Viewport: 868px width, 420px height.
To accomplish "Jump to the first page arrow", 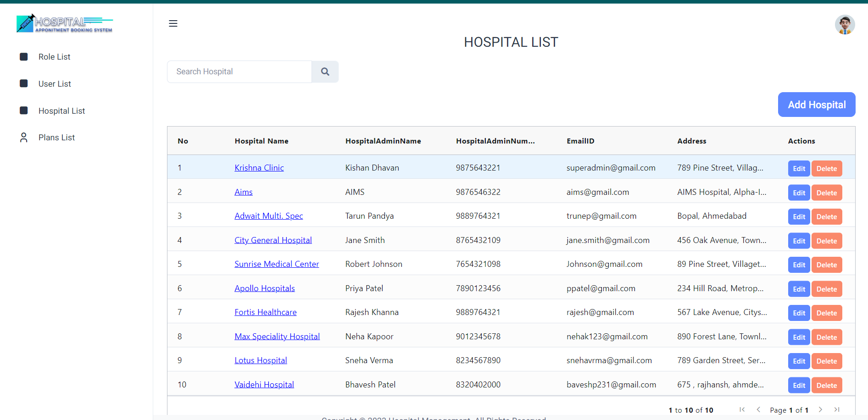I will point(742,409).
